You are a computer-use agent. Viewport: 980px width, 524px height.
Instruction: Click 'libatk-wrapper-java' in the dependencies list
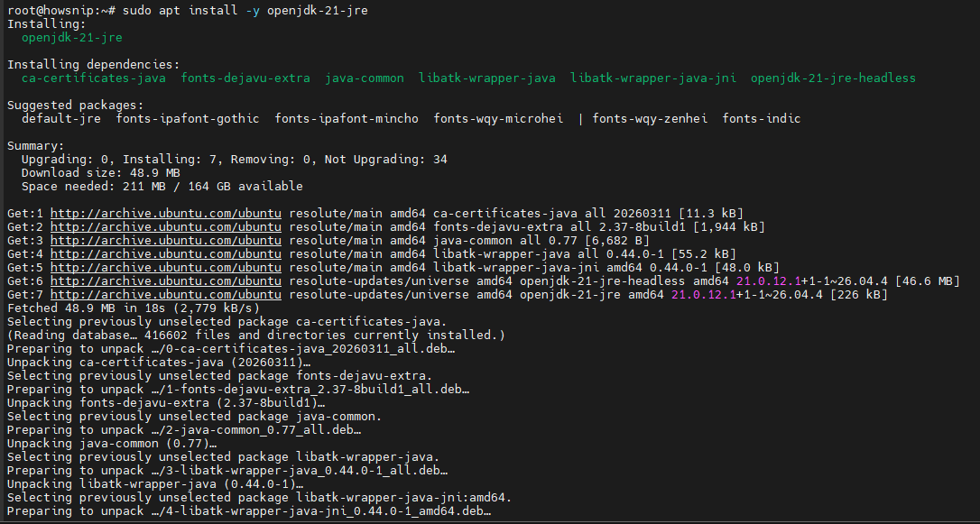[x=487, y=78]
